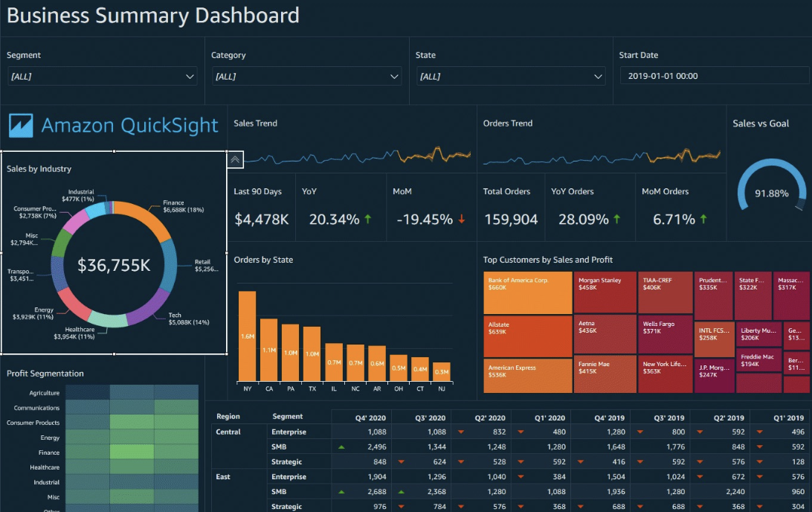Collapse the Sales Trend panel with the double chevron
This screenshot has height=512, width=812.
tap(235, 159)
